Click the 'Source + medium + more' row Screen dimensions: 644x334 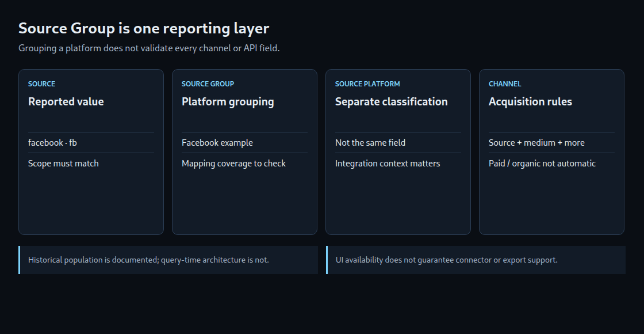coord(552,143)
